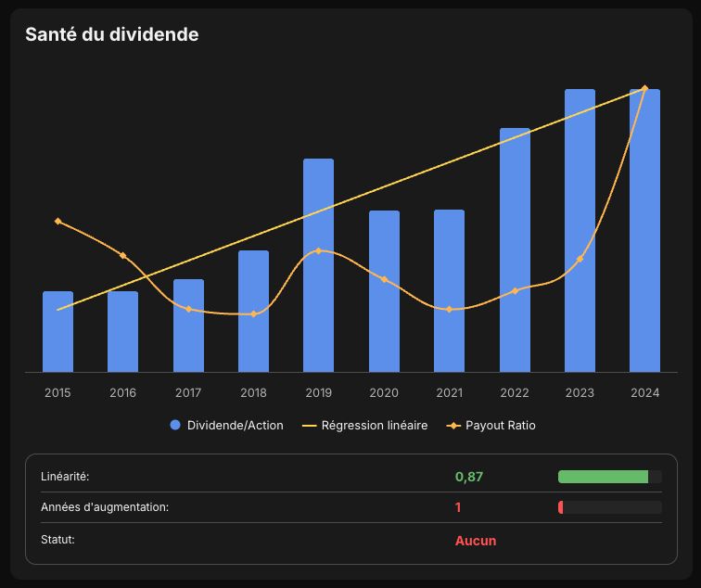Click the blue Dividende/Action legend dot
Image resolution: width=701 pixels, height=588 pixels.
click(175, 426)
